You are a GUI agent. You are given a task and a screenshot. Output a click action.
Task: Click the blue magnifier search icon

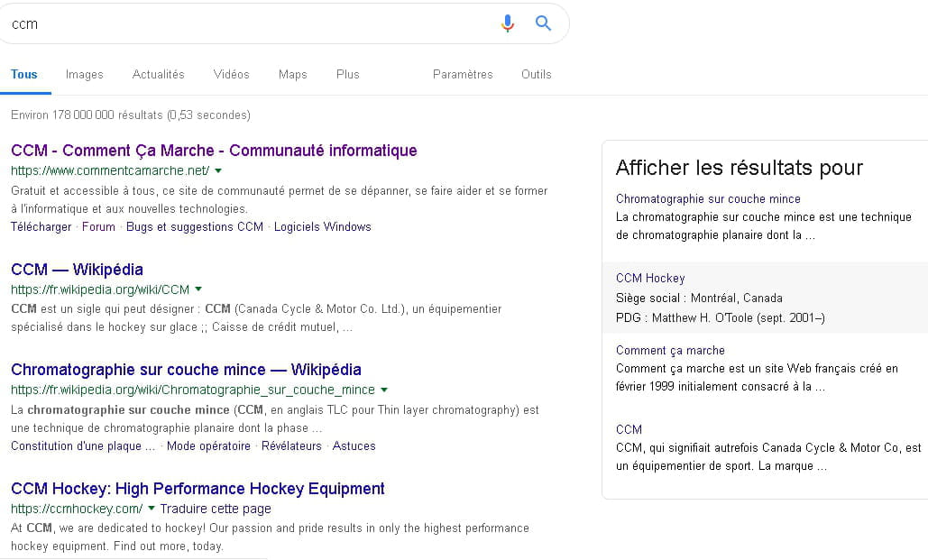(x=543, y=23)
